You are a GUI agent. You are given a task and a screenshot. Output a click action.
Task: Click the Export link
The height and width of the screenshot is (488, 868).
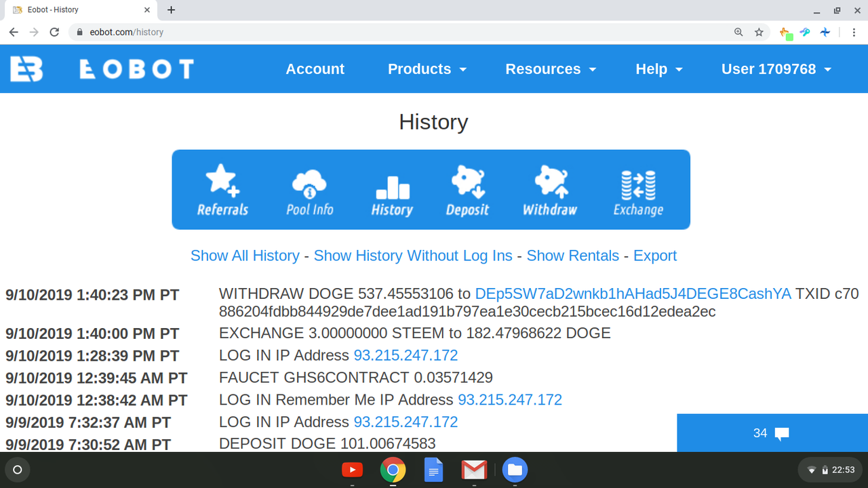coord(655,256)
